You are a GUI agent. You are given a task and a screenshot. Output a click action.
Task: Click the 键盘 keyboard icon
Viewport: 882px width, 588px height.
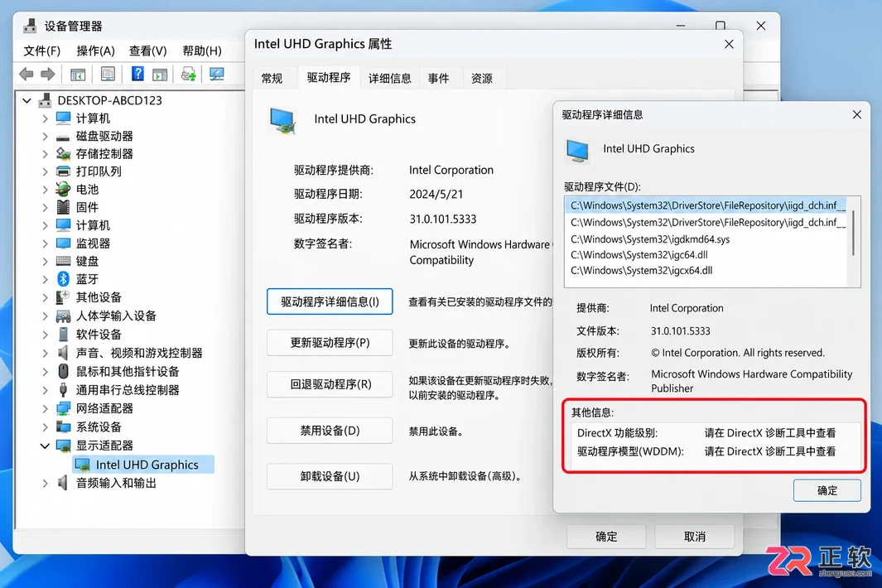click(x=63, y=261)
